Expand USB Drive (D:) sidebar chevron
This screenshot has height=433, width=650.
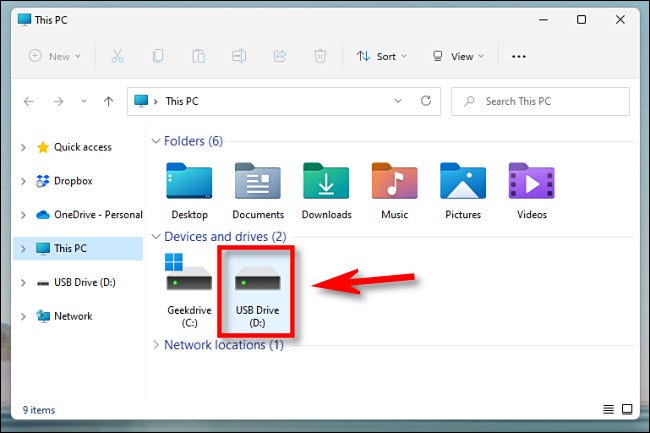pos(23,283)
